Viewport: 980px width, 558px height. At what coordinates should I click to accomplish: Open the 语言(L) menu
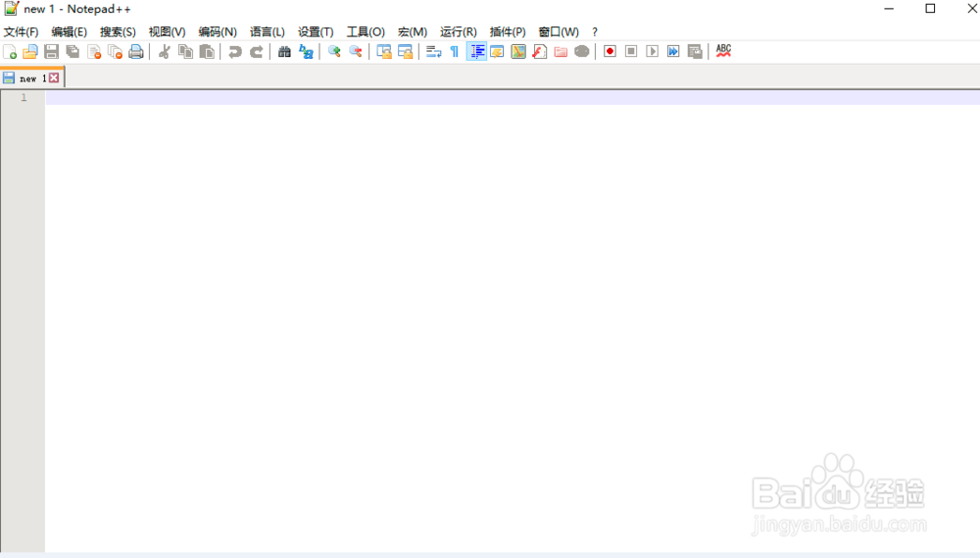(267, 32)
